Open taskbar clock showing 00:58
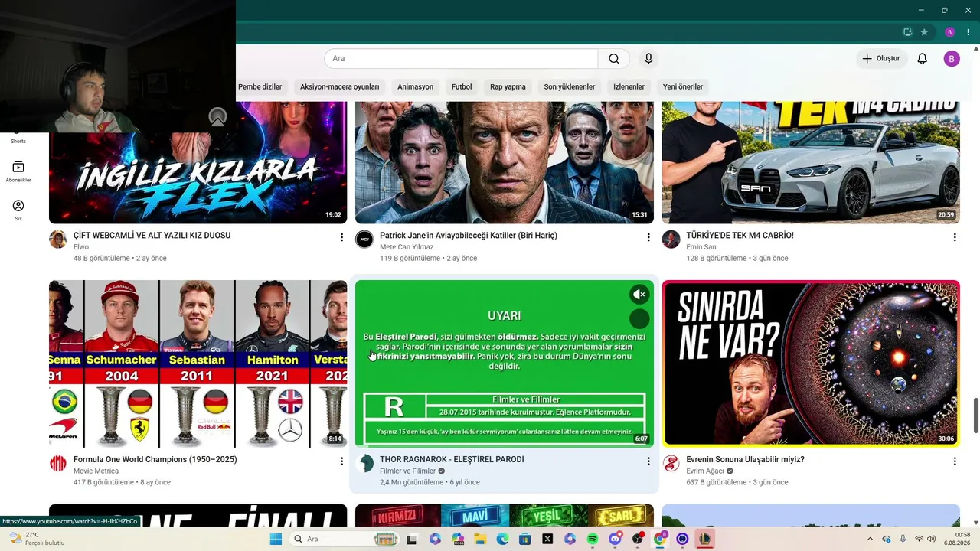Screen dimensions: 980x551 (x=957, y=539)
